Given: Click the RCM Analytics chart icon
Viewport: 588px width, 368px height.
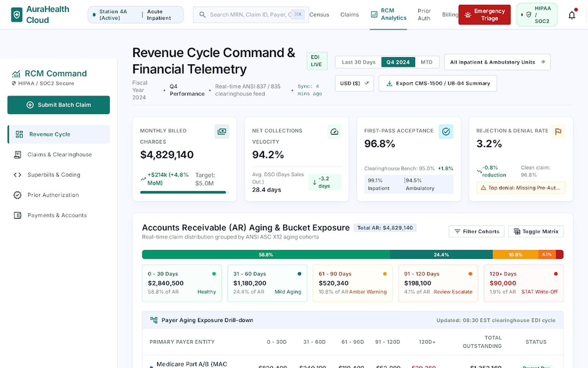Looking at the screenshot, I should click(x=374, y=14).
